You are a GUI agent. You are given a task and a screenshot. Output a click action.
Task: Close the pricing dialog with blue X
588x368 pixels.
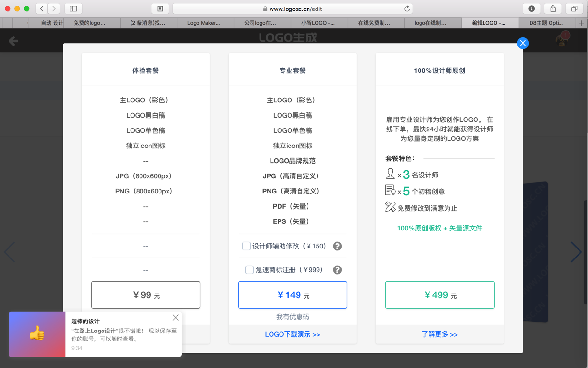(x=523, y=43)
